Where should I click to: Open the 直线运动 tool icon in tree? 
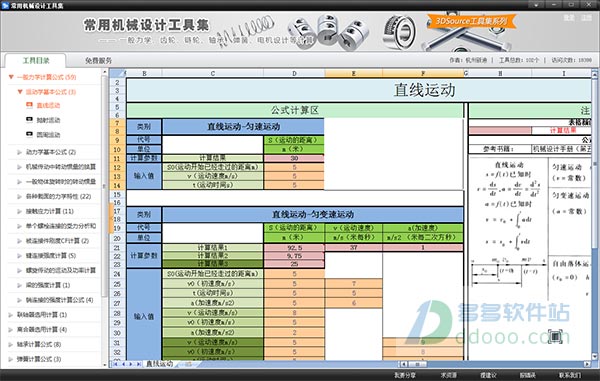(29, 105)
